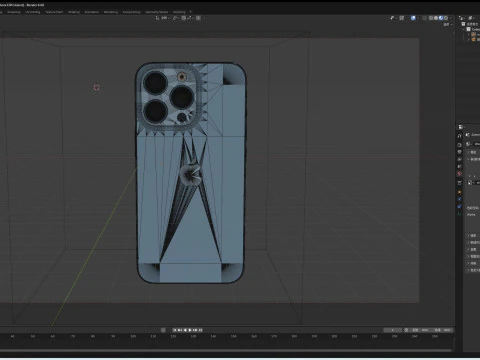
Task: Jump to the timeline end frame
Action: click(x=200, y=330)
